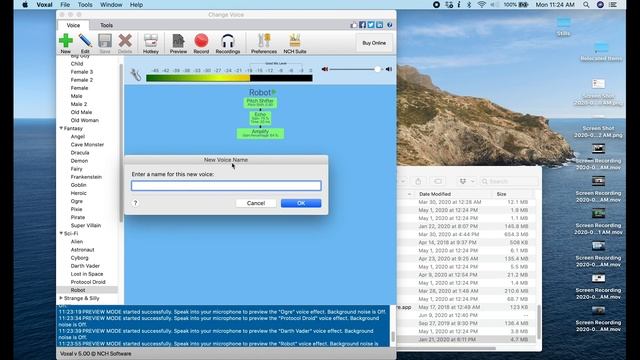Image resolution: width=640 pixels, height=360 pixels.
Task: Open Spotlight search magnifier icon
Action: point(586,5)
